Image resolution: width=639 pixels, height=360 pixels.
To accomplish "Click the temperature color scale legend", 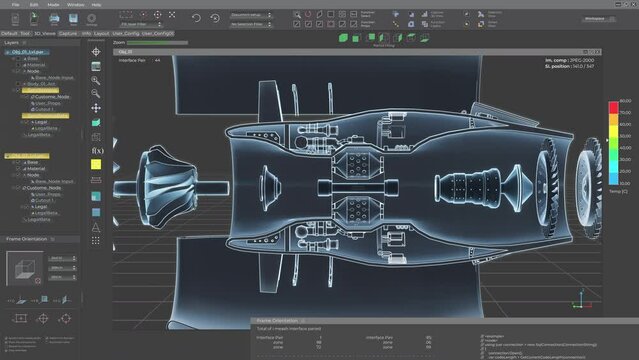I will (613, 143).
